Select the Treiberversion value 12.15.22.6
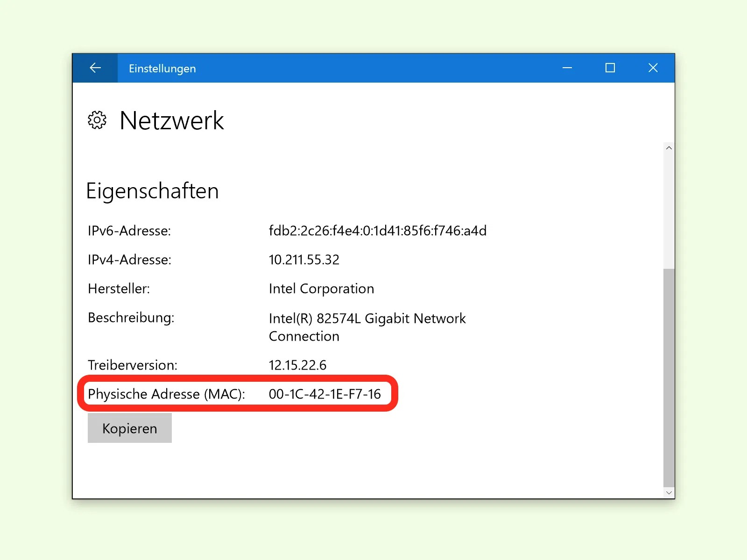This screenshot has height=560, width=747. (x=298, y=365)
